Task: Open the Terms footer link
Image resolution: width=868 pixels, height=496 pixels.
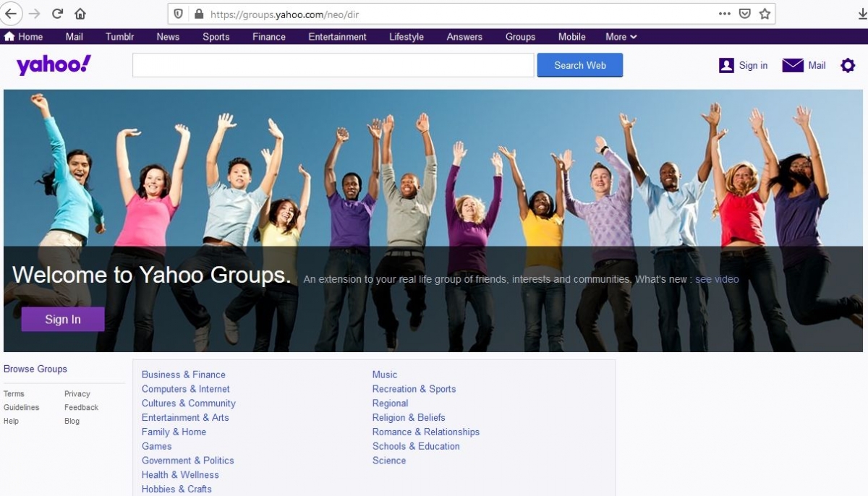Action: click(x=14, y=394)
